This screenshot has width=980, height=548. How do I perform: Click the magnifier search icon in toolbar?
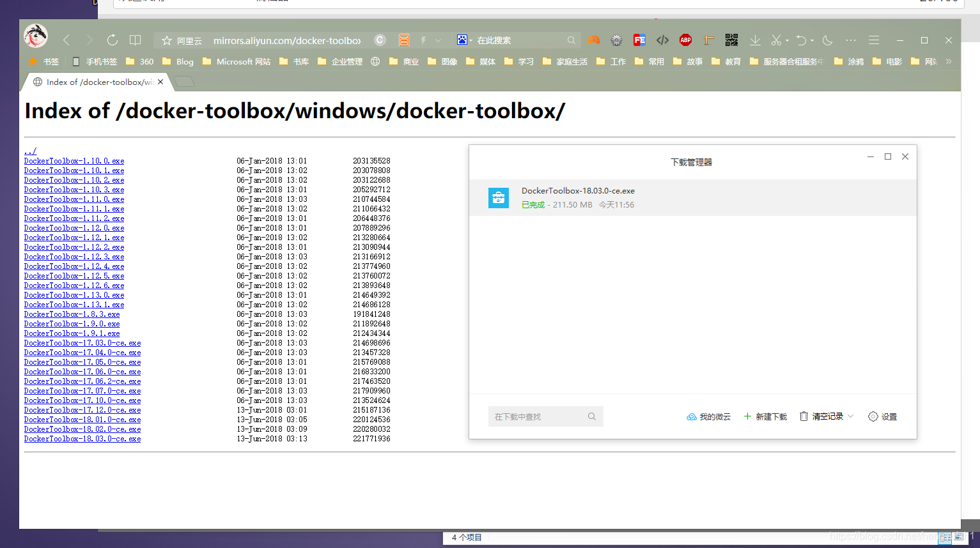click(571, 40)
